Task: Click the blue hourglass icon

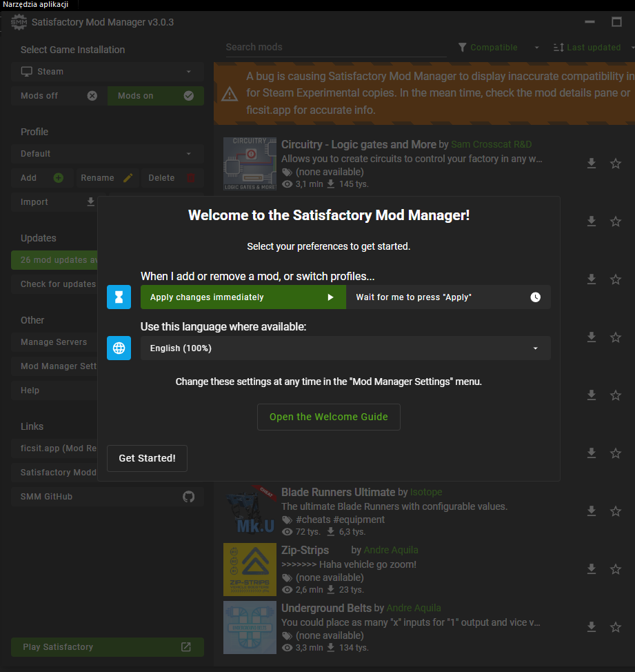Action: click(x=119, y=297)
